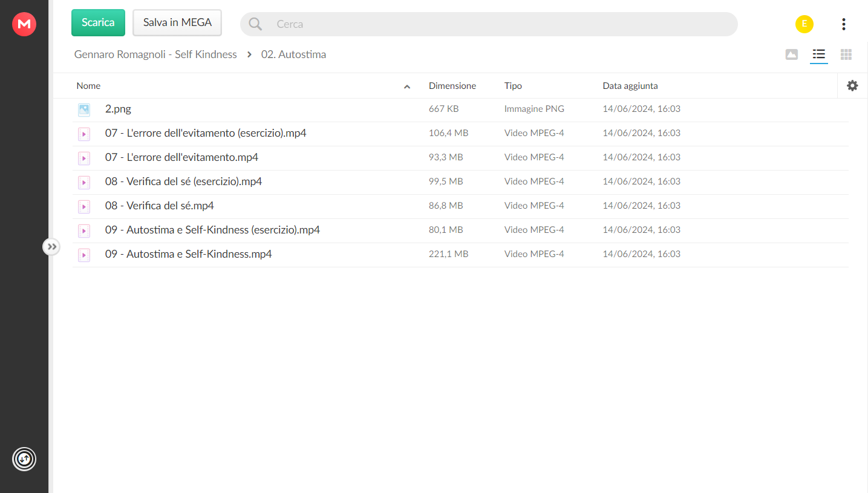Viewport: 868px width, 493px height.
Task: Sort by the Tipo column header
Action: point(513,86)
